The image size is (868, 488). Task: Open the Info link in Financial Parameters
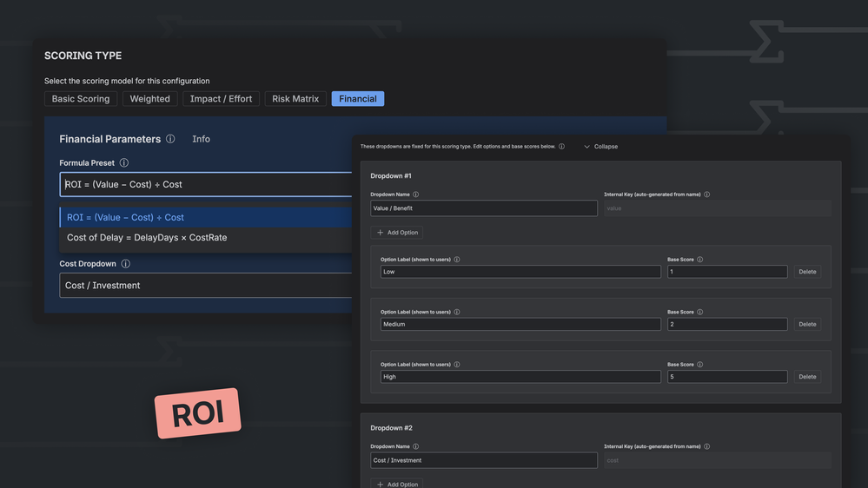201,139
